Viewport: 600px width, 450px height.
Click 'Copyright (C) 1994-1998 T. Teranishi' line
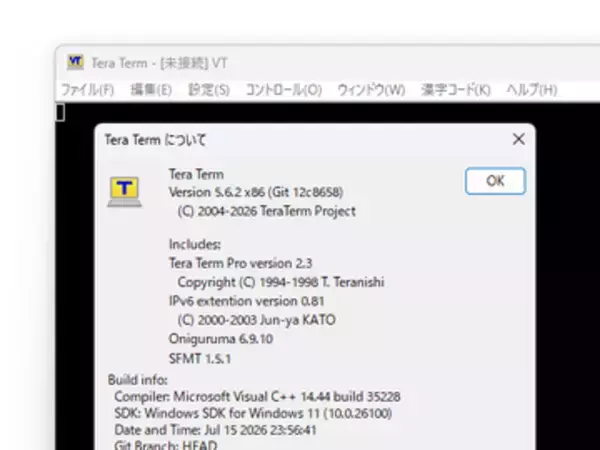coord(281,282)
